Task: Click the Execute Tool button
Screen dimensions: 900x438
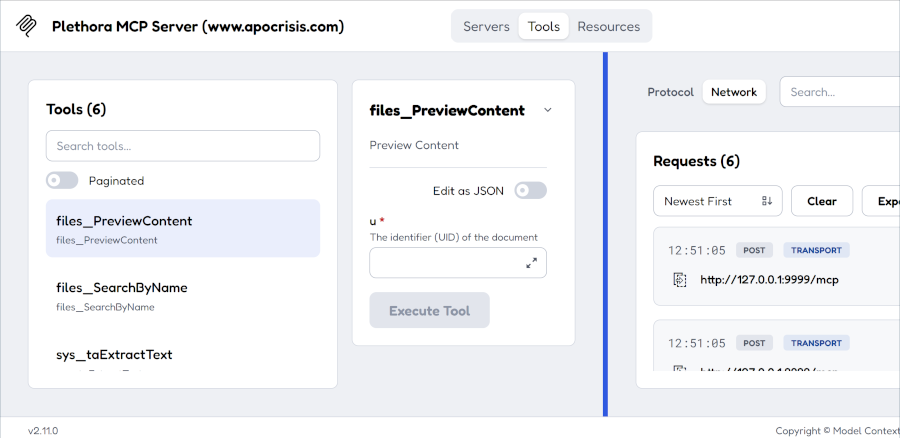Action: [429, 311]
